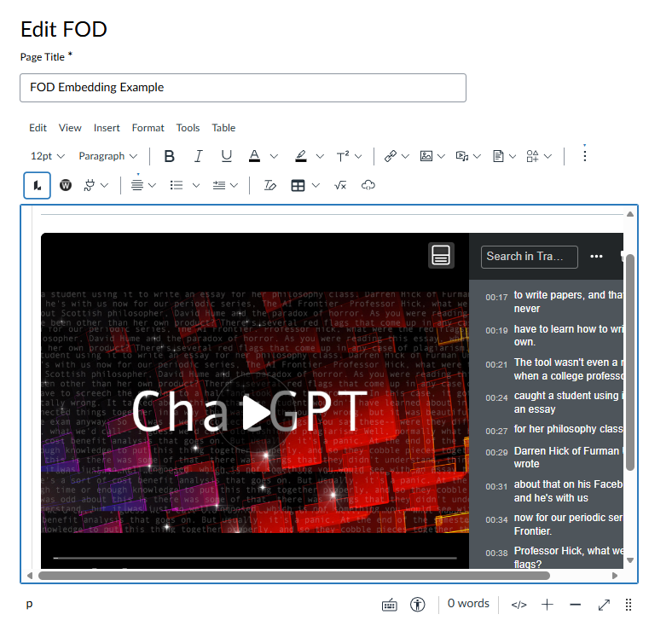Image resolution: width=672 pixels, height=626 pixels.
Task: Expand link options dropdown
Action: click(x=405, y=156)
